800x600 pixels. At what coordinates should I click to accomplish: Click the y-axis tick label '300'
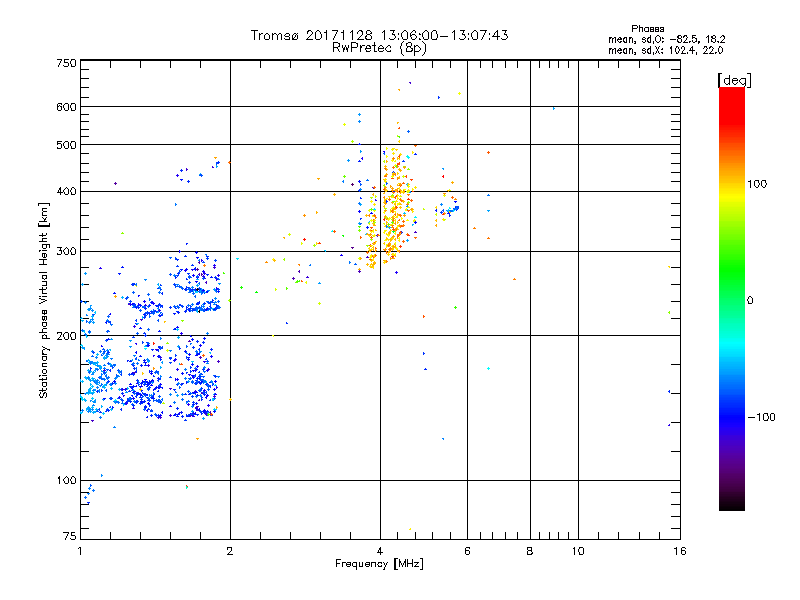coord(66,252)
